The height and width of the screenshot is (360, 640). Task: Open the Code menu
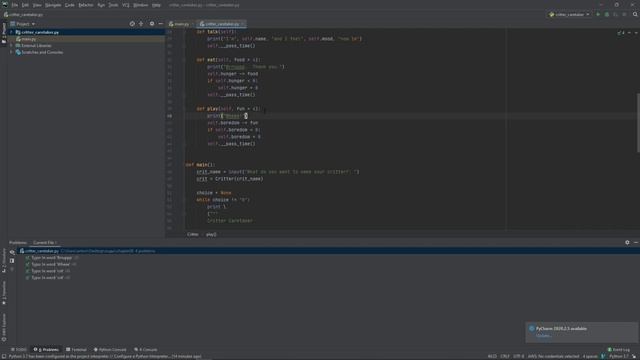(x=70, y=5)
